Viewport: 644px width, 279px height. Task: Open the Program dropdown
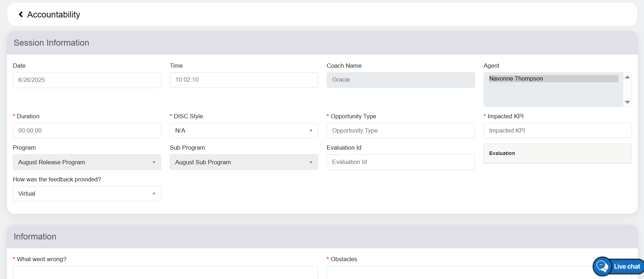coord(87,162)
